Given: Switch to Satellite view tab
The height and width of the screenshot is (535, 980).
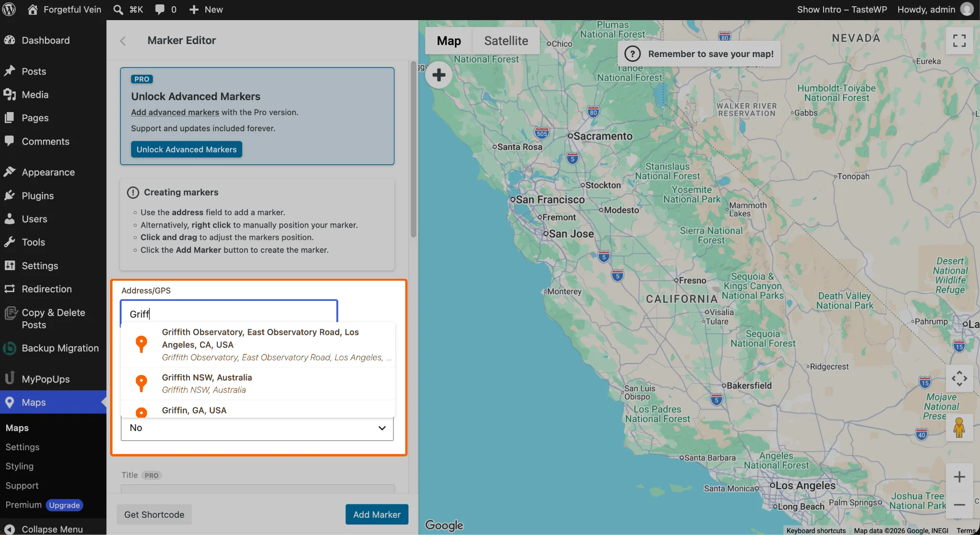Looking at the screenshot, I should 506,41.
